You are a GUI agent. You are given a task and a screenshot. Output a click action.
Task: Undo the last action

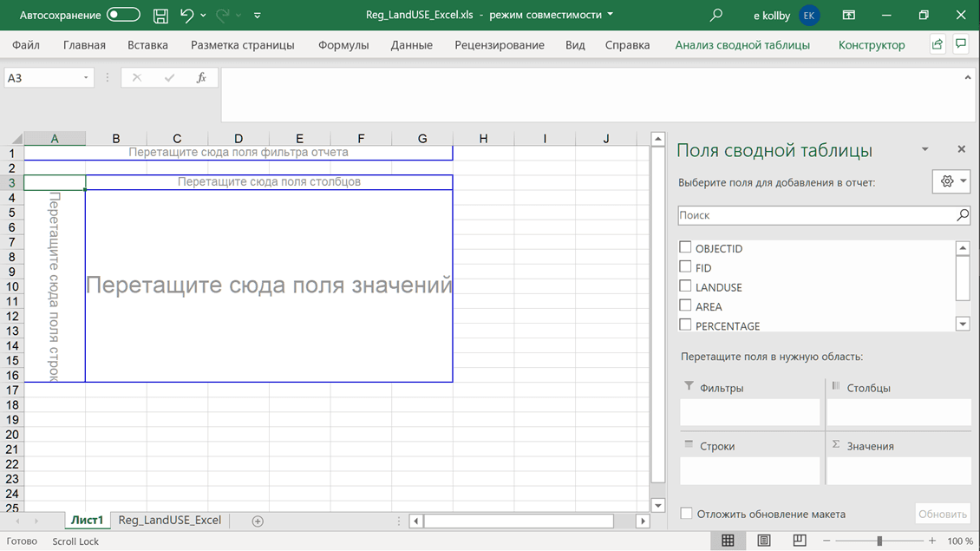(x=186, y=15)
